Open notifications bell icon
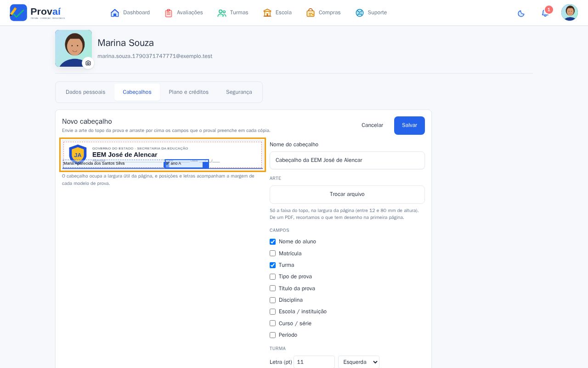The width and height of the screenshot is (588, 368). 545,13
